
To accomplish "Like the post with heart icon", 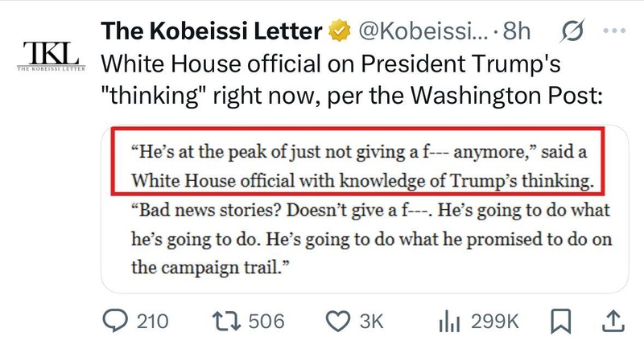I will 338,322.
